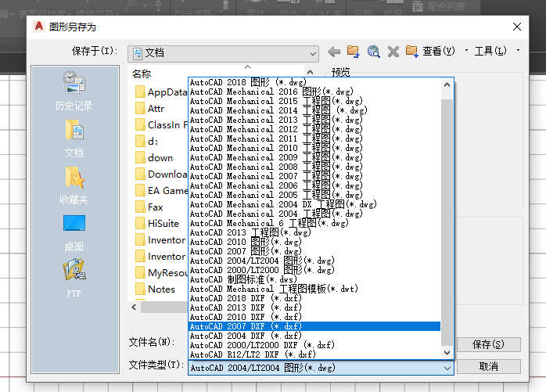Choose AutoCAD Mechanical 2011 工程图

coord(314,139)
